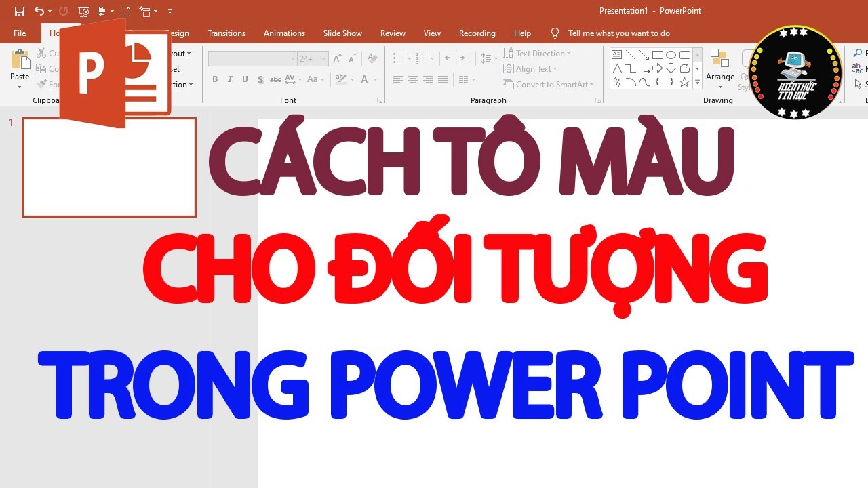Select the Text Box shape in gallery
This screenshot has width=868, height=488.
click(617, 55)
